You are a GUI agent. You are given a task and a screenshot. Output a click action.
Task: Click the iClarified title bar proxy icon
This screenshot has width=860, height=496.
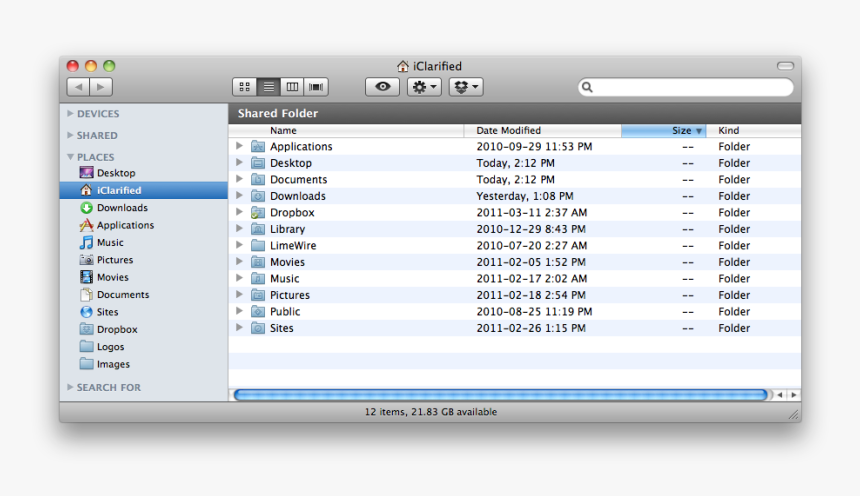pyautogui.click(x=403, y=66)
